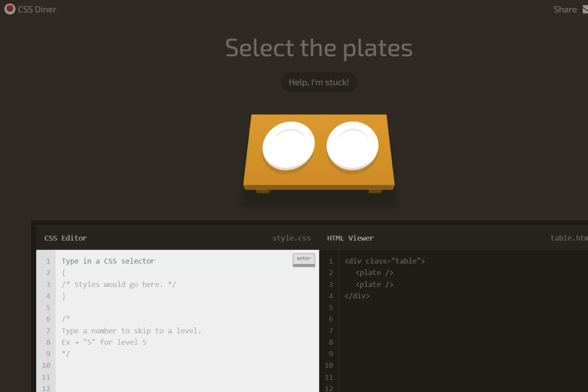Open the CSS Diner title link

37,9
